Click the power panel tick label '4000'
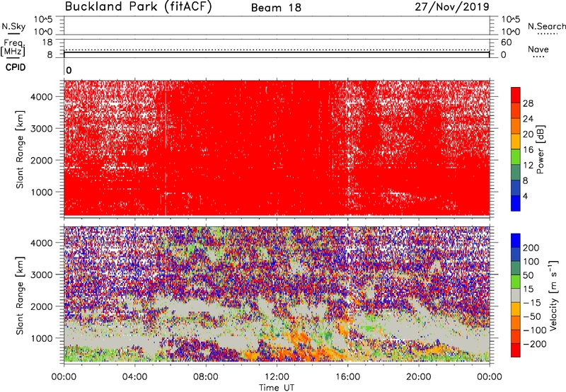The width and height of the screenshot is (566, 392). click(x=42, y=97)
